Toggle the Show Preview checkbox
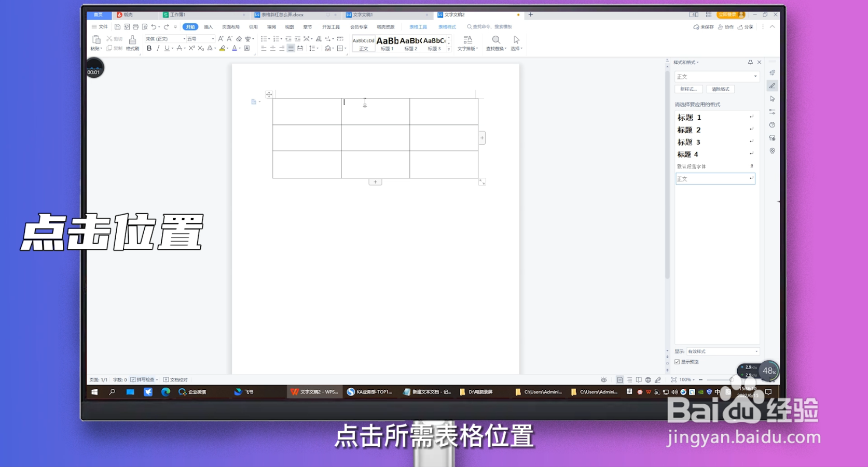This screenshot has width=868, height=467. pos(677,362)
